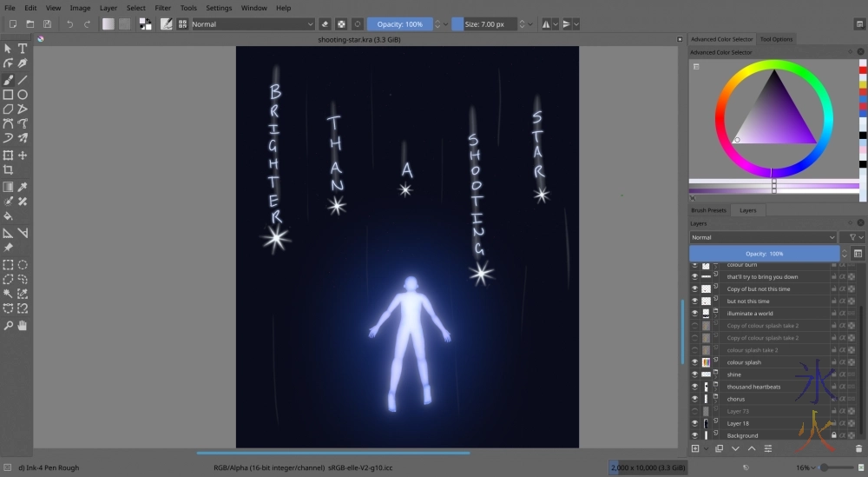Show the hidden 'Layer 73' layer
The image size is (868, 477).
point(694,411)
